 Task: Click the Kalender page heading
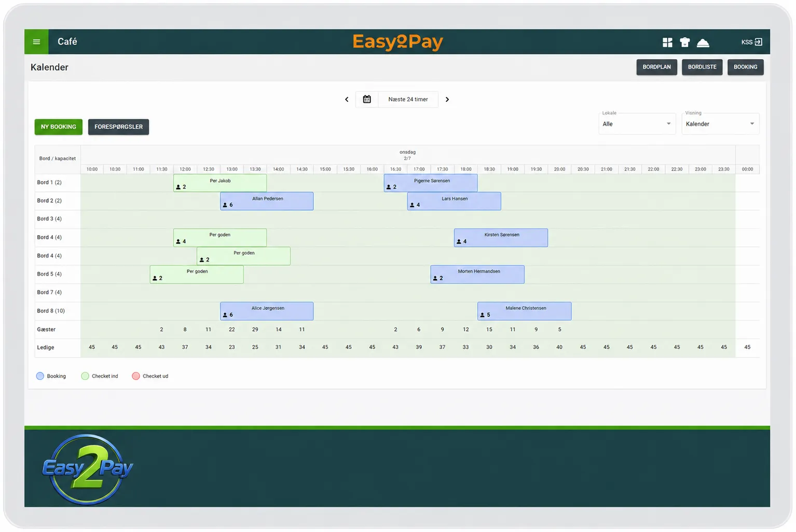point(49,67)
